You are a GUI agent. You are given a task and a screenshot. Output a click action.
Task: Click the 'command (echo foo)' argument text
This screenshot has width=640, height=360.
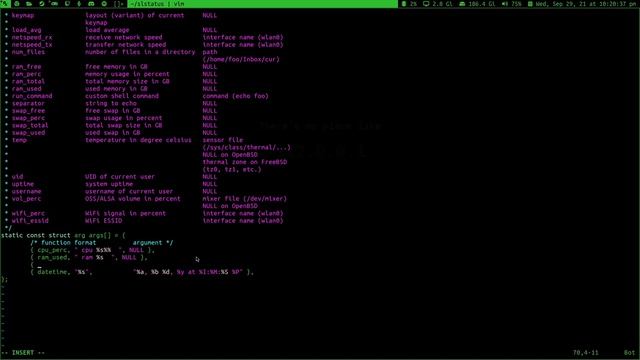pyautogui.click(x=236, y=96)
